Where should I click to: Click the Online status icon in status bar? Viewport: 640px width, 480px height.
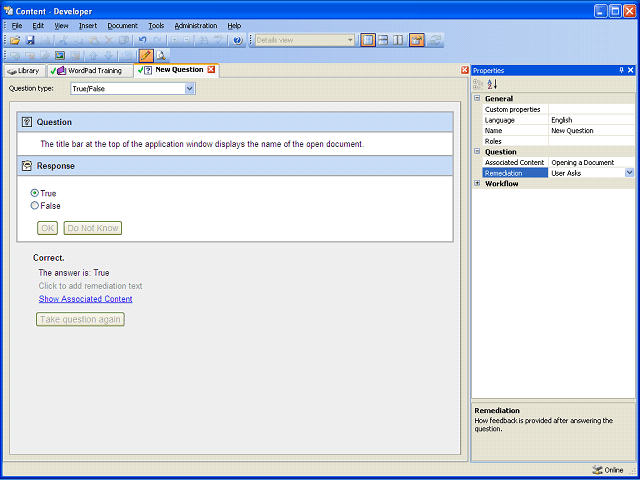(x=597, y=470)
